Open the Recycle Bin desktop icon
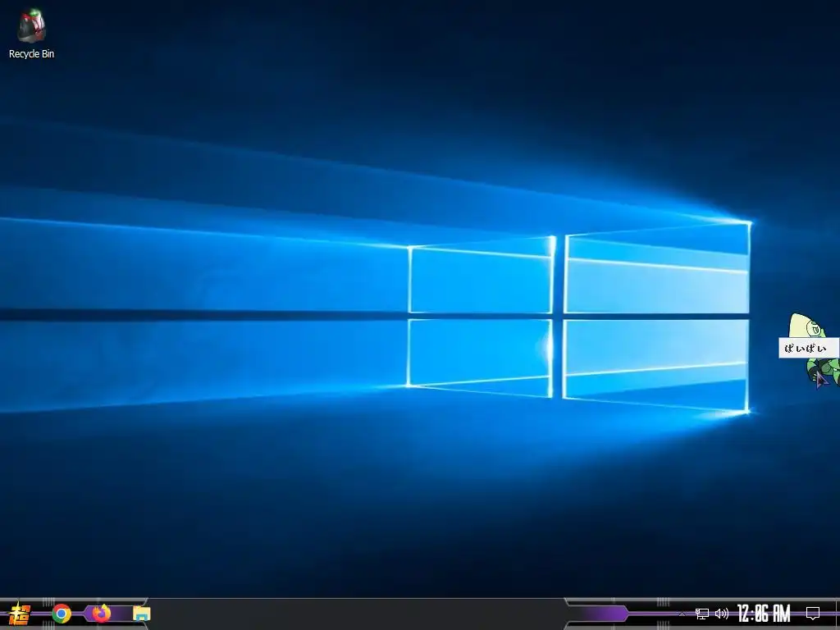Image resolution: width=840 pixels, height=630 pixels. click(31, 33)
